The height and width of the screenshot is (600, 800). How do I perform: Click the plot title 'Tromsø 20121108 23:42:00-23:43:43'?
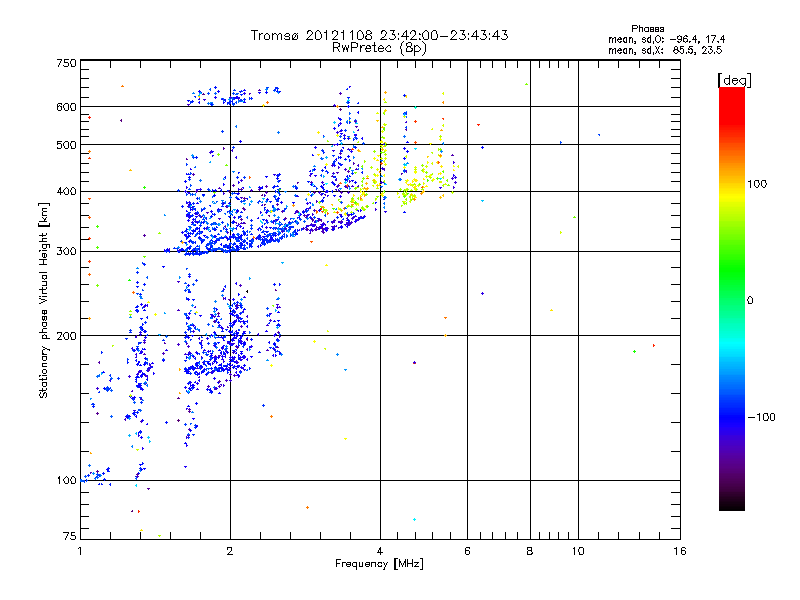379,35
